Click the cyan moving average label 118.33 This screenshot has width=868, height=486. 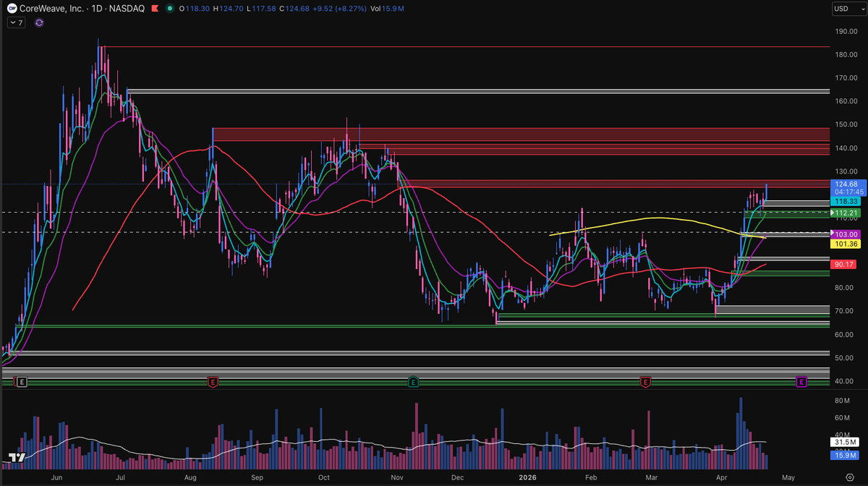pyautogui.click(x=845, y=202)
